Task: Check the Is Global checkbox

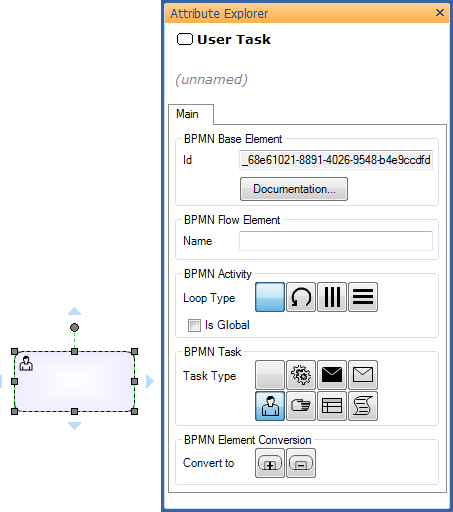Action: point(194,325)
